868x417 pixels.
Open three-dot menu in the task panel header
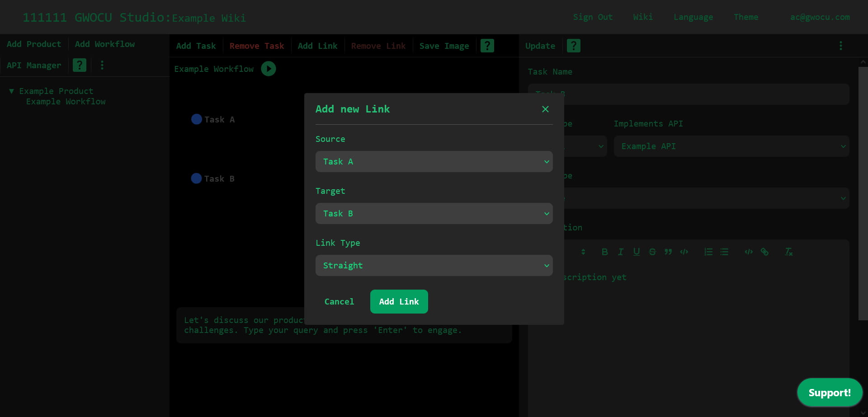click(841, 46)
